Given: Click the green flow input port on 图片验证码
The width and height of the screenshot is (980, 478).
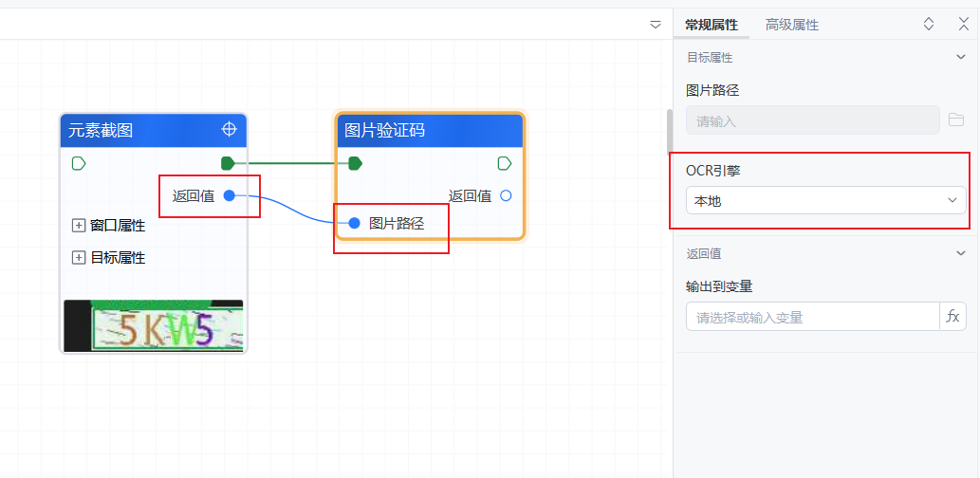Looking at the screenshot, I should [x=355, y=163].
